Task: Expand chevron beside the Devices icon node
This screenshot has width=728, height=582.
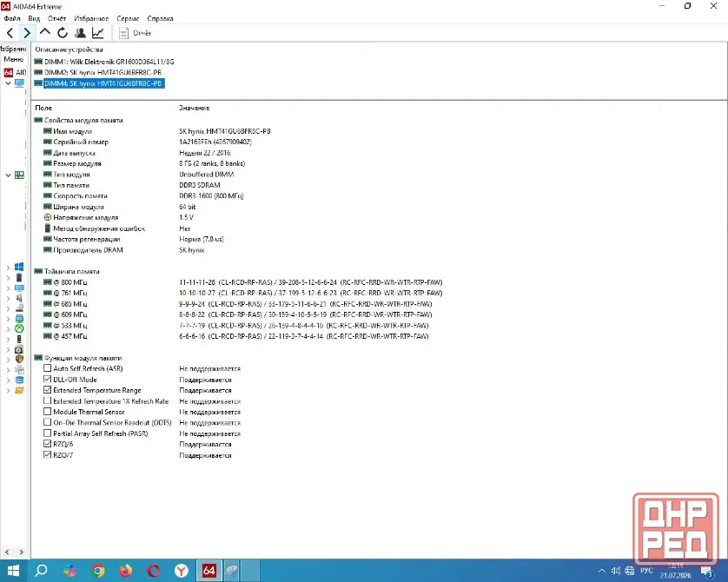Action: [x=8, y=340]
